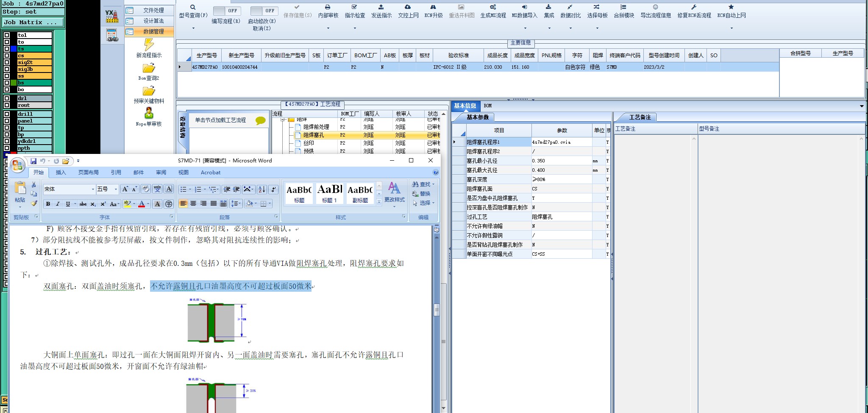Expand Word styles gallery more arrow
This screenshot has height=413, width=868.
click(x=379, y=202)
